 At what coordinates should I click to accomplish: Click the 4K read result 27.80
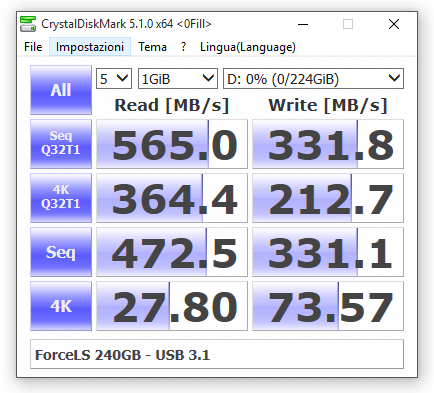[172, 306]
